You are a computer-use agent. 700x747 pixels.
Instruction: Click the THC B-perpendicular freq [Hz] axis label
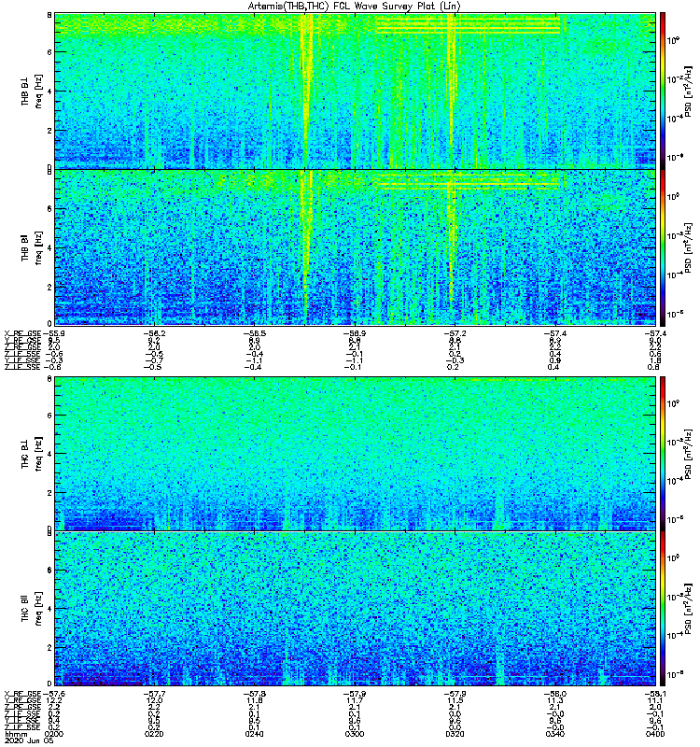pos(38,454)
